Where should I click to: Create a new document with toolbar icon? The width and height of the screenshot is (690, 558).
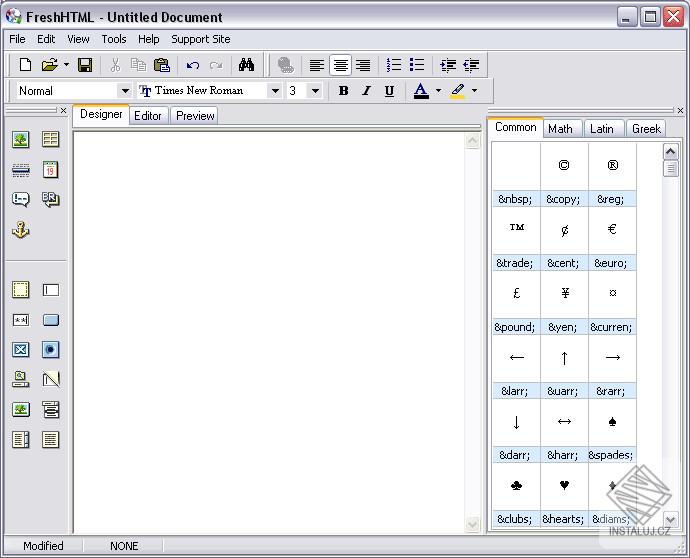(26, 65)
